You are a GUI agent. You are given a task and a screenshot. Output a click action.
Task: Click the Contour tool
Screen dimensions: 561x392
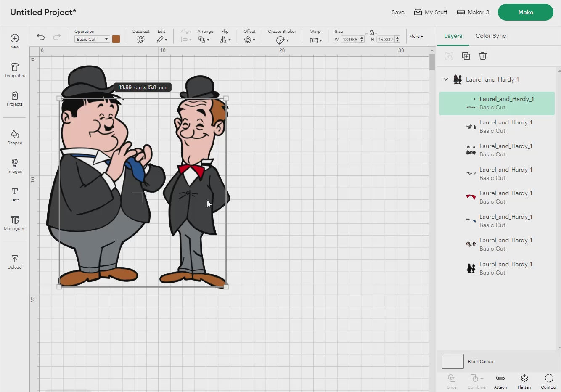tap(549, 381)
